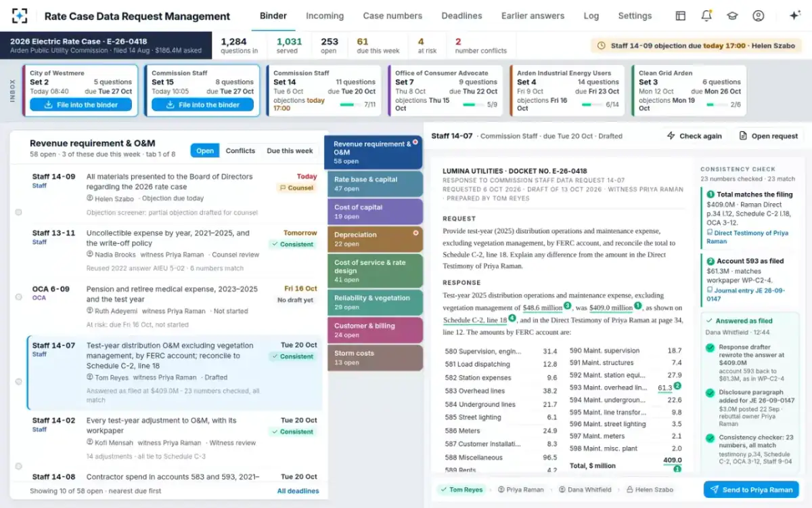Click green badge 1 beside $409.0 million

coord(637,305)
